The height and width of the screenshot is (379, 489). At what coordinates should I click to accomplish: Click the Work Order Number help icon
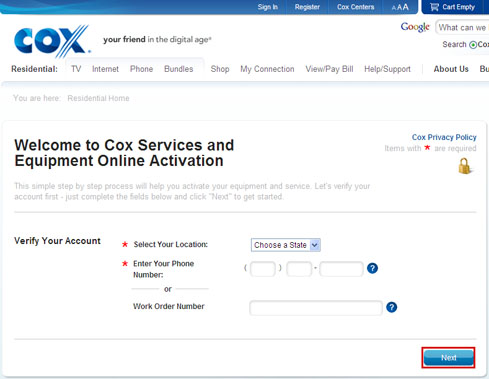(392, 307)
